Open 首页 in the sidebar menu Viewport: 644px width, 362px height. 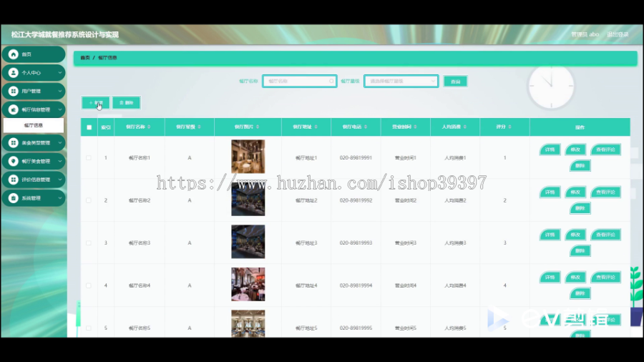click(34, 54)
